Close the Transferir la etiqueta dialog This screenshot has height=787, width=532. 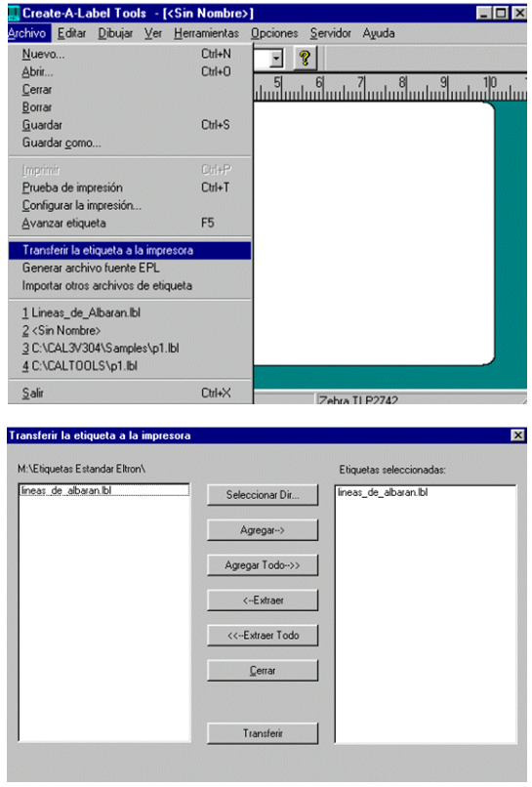point(517,435)
